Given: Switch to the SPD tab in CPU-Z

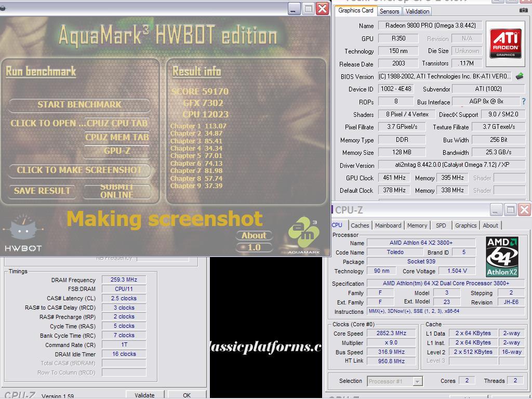Looking at the screenshot, I should click(441, 225).
